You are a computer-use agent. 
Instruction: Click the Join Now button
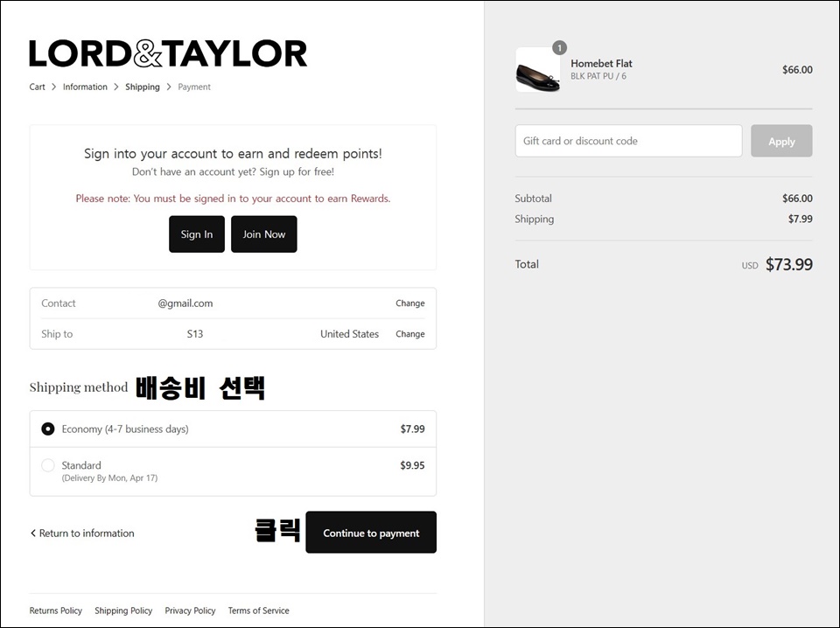(264, 234)
